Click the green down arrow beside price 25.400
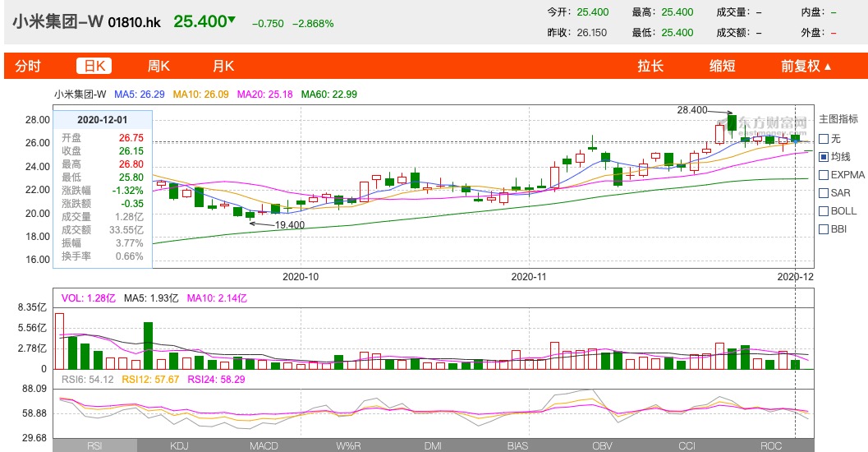The height and width of the screenshot is (452, 868). 232,21
